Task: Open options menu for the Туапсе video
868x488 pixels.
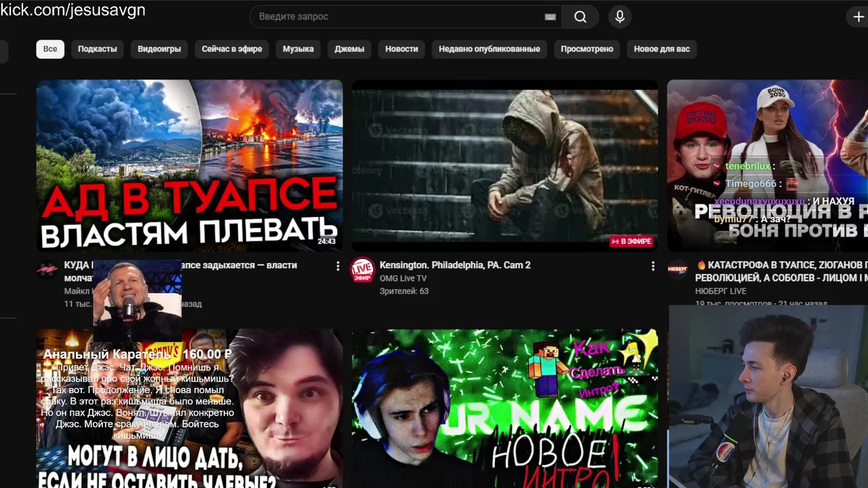Action: (x=338, y=266)
